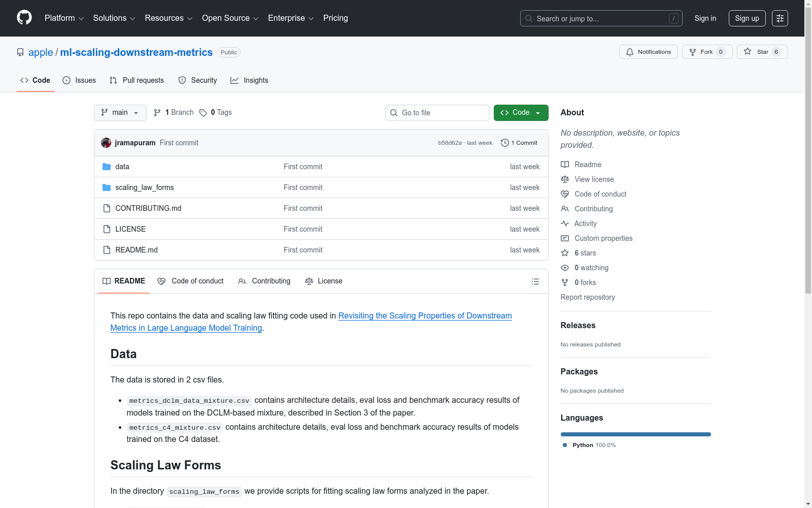Image resolution: width=812 pixels, height=508 pixels.
Task: Click the scaling_law_forms folder icon
Action: tap(107, 187)
